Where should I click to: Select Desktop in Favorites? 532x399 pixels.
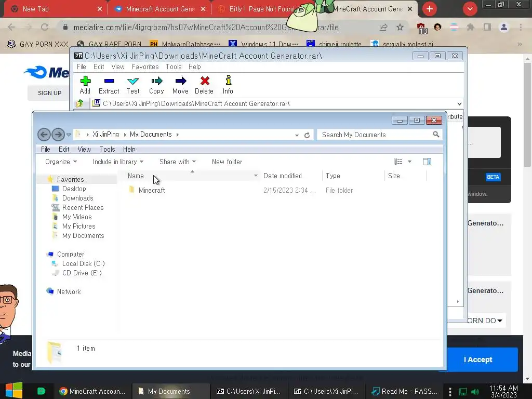pos(74,189)
